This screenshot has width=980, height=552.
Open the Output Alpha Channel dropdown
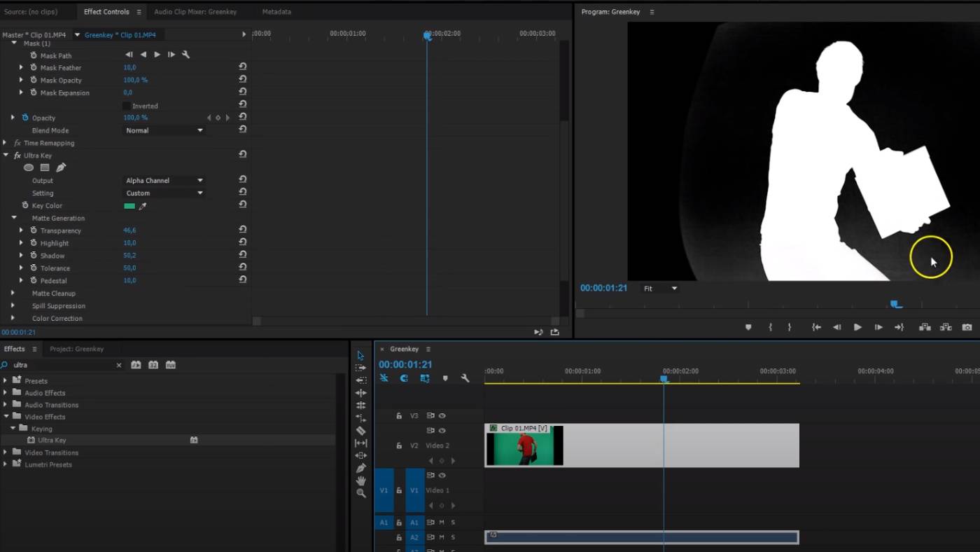point(164,181)
